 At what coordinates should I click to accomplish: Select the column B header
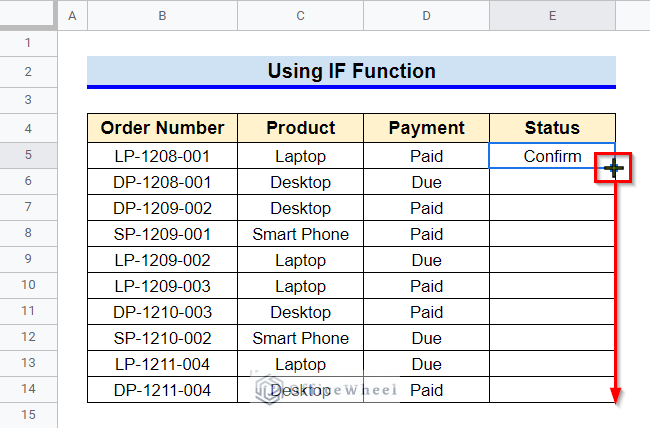[x=162, y=15]
